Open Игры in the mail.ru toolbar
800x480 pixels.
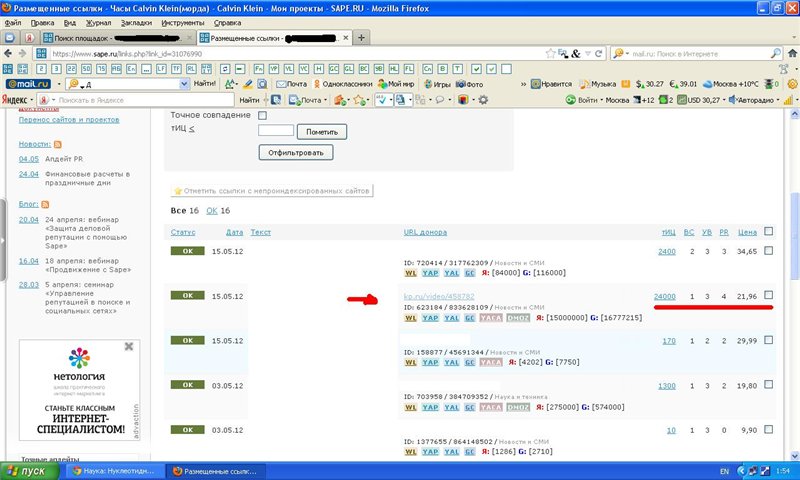(437, 84)
